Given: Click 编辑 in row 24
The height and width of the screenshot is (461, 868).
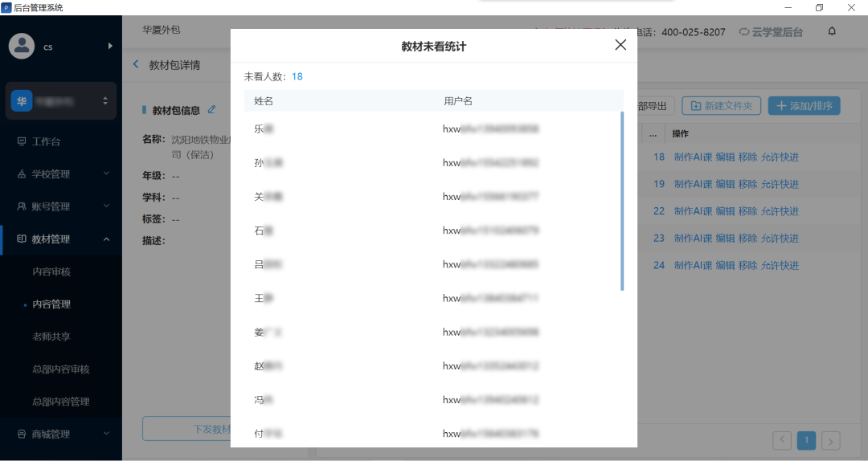Looking at the screenshot, I should tap(725, 266).
